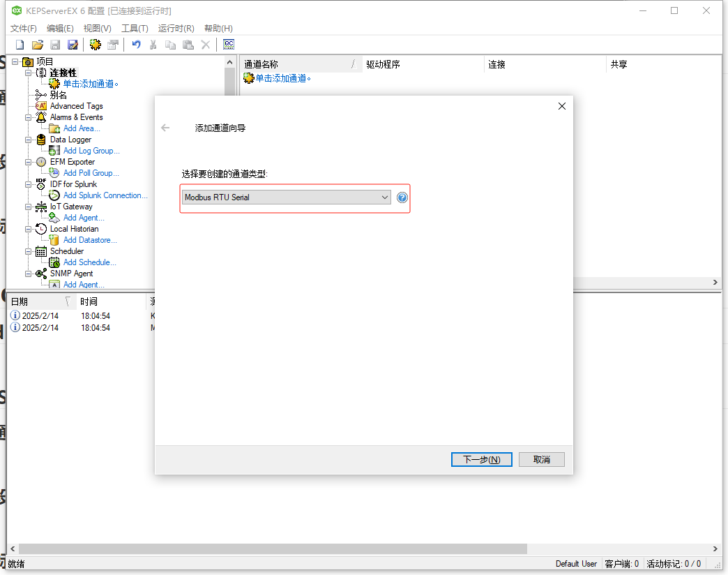Click the 驱动程序 column header
Viewport: 728px width, 575px height.
point(423,64)
